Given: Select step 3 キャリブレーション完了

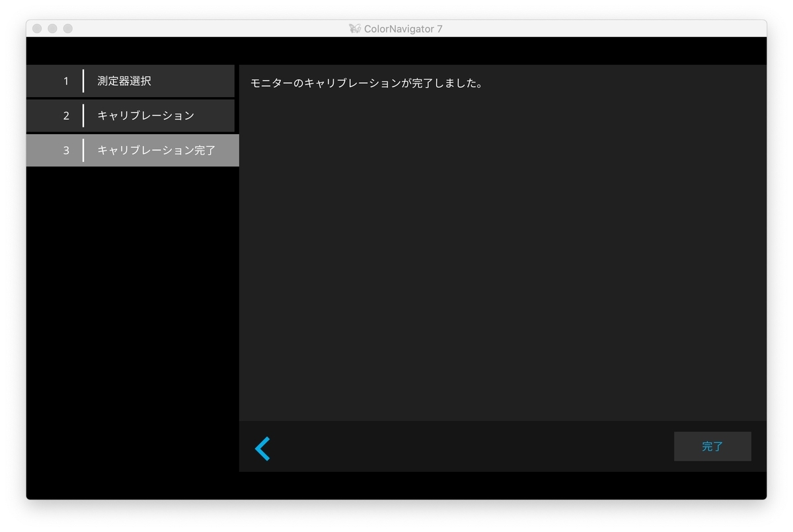Looking at the screenshot, I should tap(132, 150).
